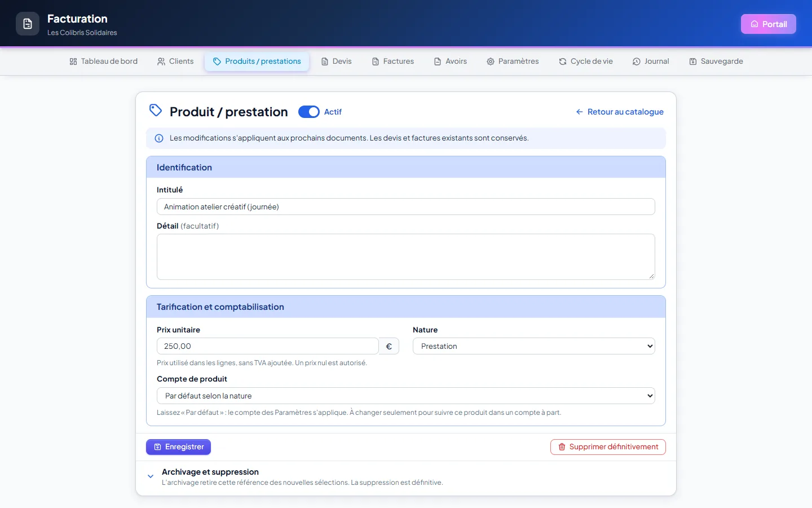The height and width of the screenshot is (508, 812).
Task: Click the euro symbol next to the price
Action: 389,346
